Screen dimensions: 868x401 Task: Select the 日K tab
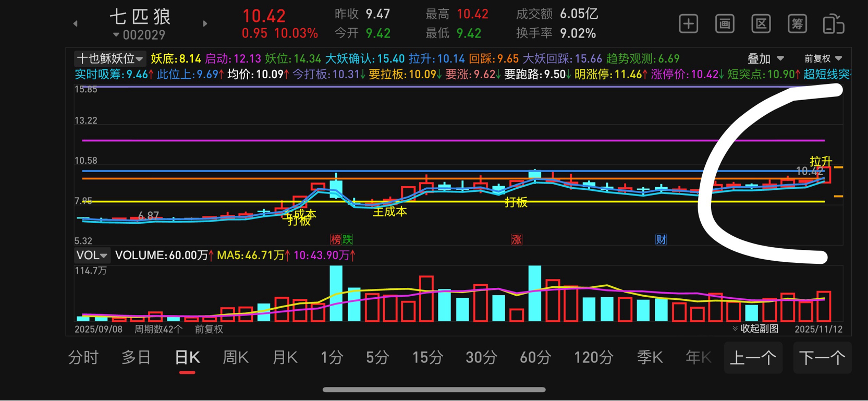[x=187, y=358]
